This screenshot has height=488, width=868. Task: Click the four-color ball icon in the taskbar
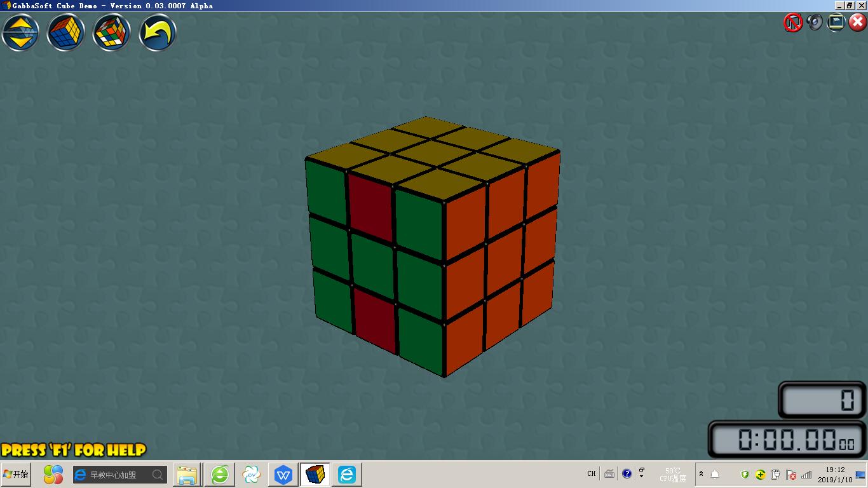[x=53, y=474]
